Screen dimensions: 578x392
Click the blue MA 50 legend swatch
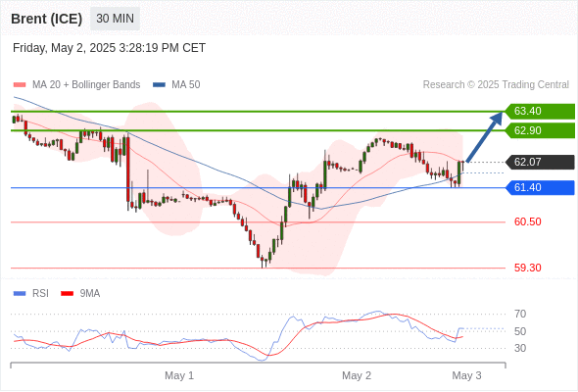(159, 85)
